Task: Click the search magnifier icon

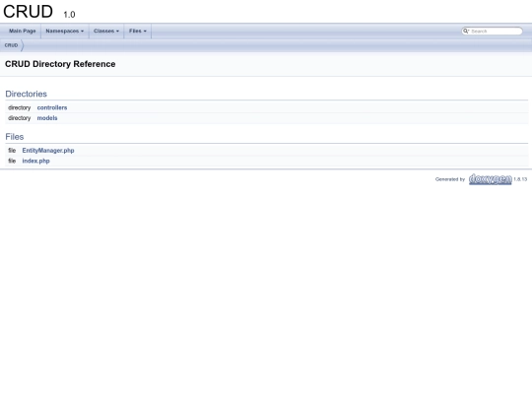Action: click(466, 31)
